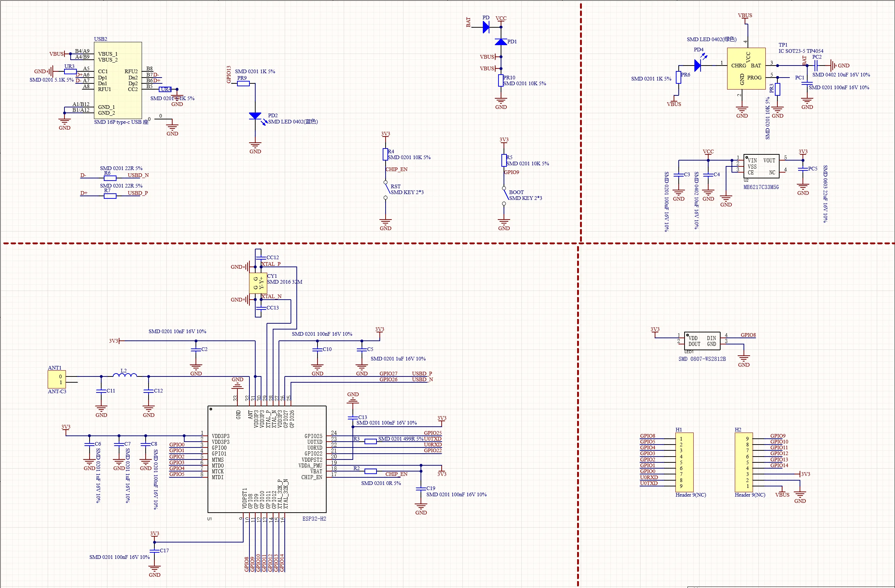The height and width of the screenshot is (588, 895).
Task: Click capacitor C17 symbol
Action: click(x=154, y=550)
